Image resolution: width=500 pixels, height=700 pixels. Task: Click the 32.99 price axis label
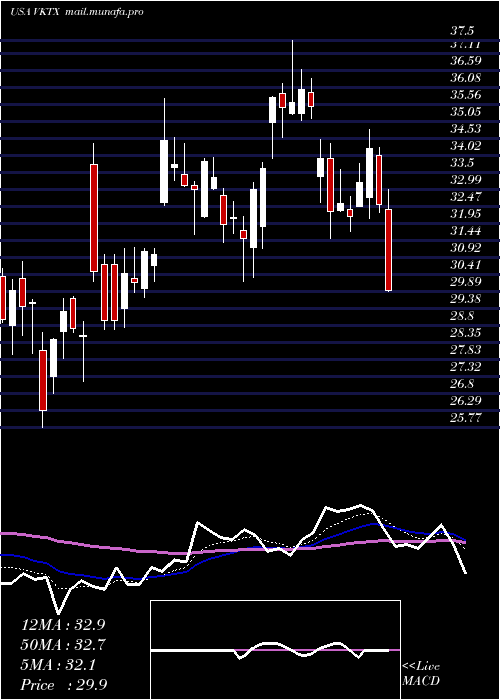point(466,179)
